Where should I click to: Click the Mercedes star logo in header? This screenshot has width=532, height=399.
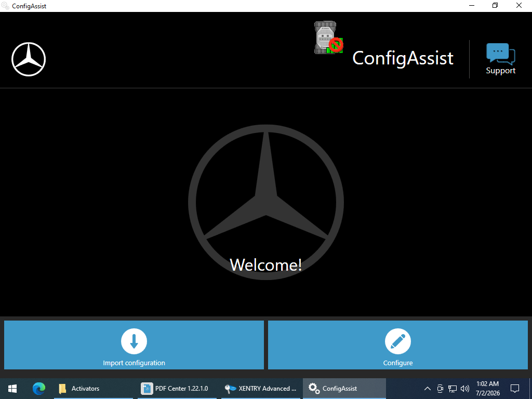pos(29,59)
